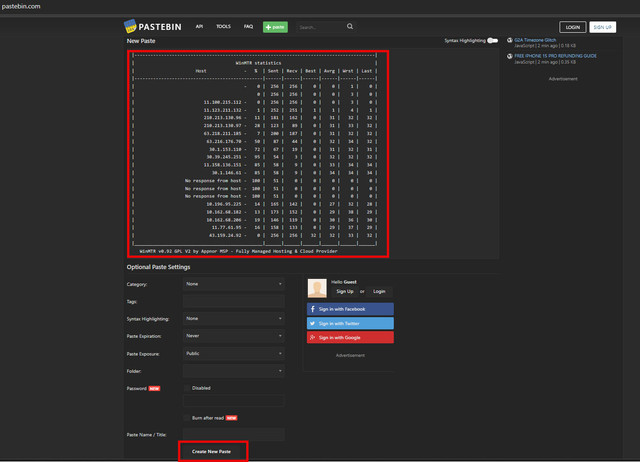Image resolution: width=640 pixels, height=462 pixels.
Task: Click the Paste Name / Title field
Action: pyautogui.click(x=234, y=435)
